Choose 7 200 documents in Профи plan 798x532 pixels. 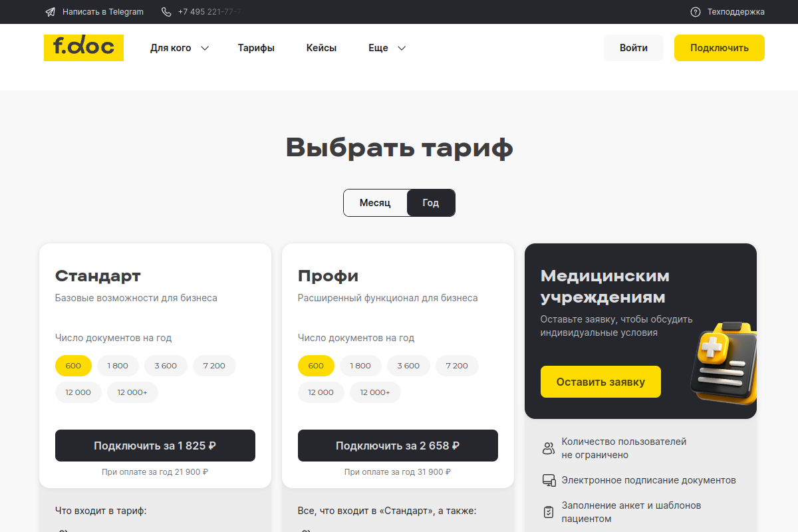tap(457, 366)
